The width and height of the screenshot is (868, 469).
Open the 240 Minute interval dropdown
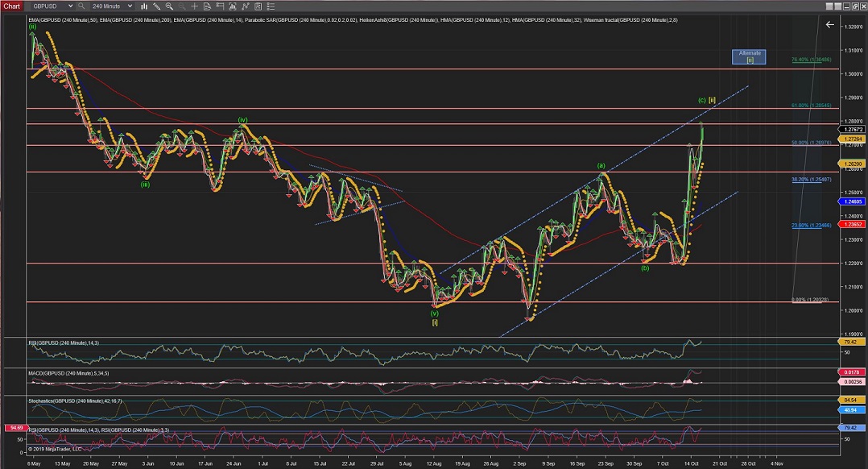(111, 6)
